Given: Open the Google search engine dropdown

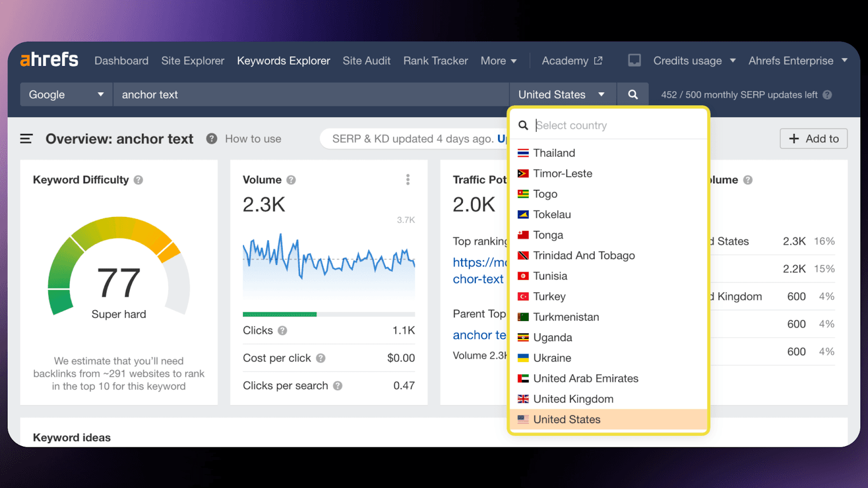Looking at the screenshot, I should coord(66,94).
